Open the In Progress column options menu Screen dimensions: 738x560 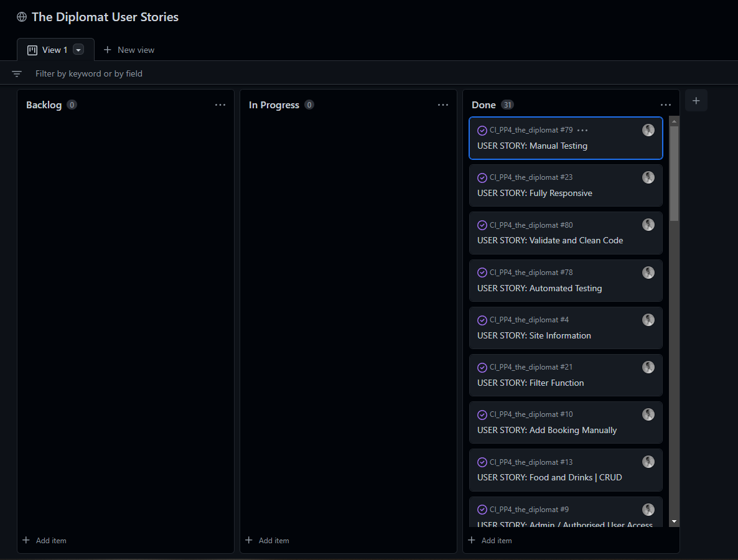point(443,105)
